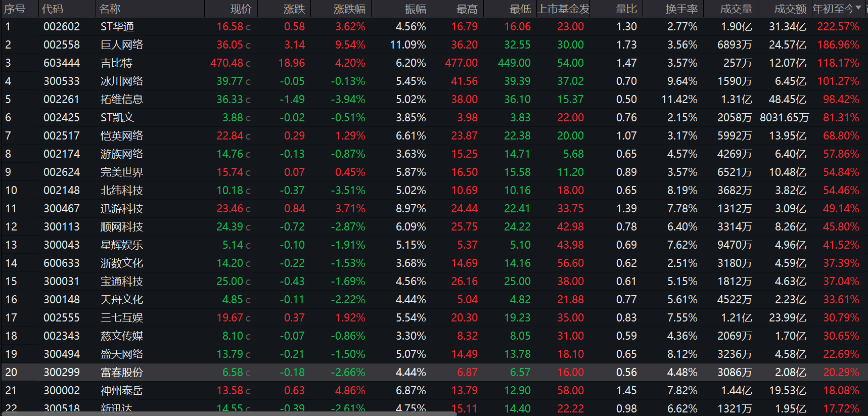The image size is (868, 416).
Task: Sort by the 量比 column header
Action: coord(626,9)
